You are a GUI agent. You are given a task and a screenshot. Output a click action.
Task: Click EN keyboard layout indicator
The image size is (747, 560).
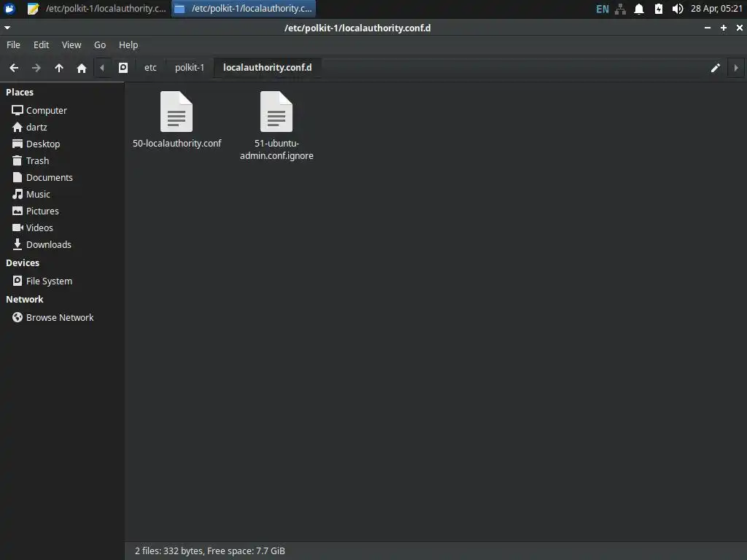click(x=602, y=9)
